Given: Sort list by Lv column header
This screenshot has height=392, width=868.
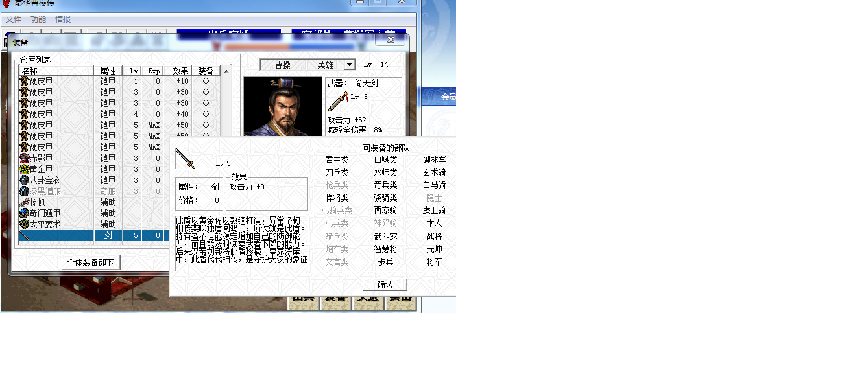Looking at the screenshot, I should tap(133, 71).
